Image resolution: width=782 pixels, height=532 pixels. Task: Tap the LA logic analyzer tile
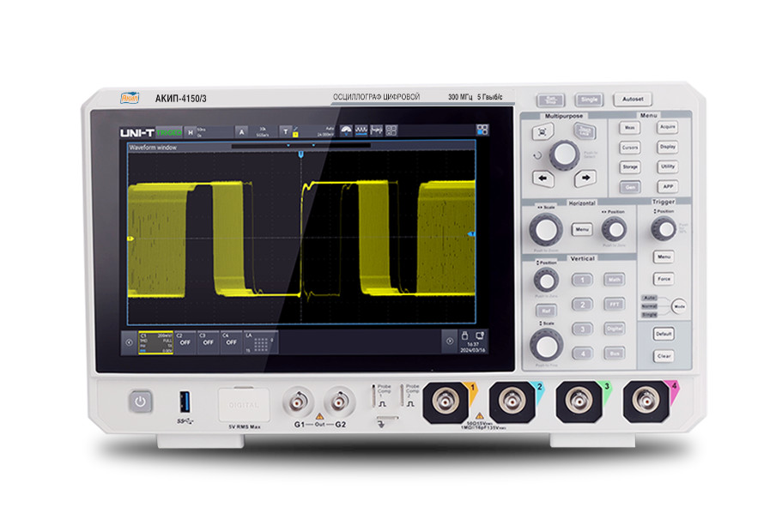click(260, 341)
